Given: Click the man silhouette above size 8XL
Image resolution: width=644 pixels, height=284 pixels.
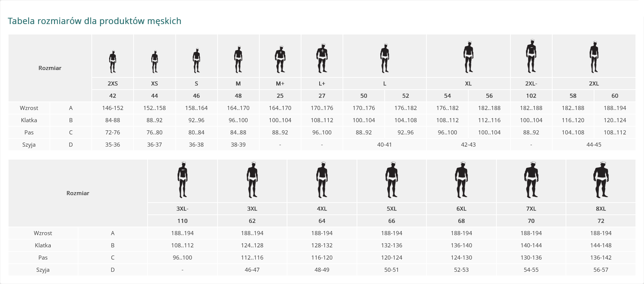Looking at the screenshot, I should [601, 180].
